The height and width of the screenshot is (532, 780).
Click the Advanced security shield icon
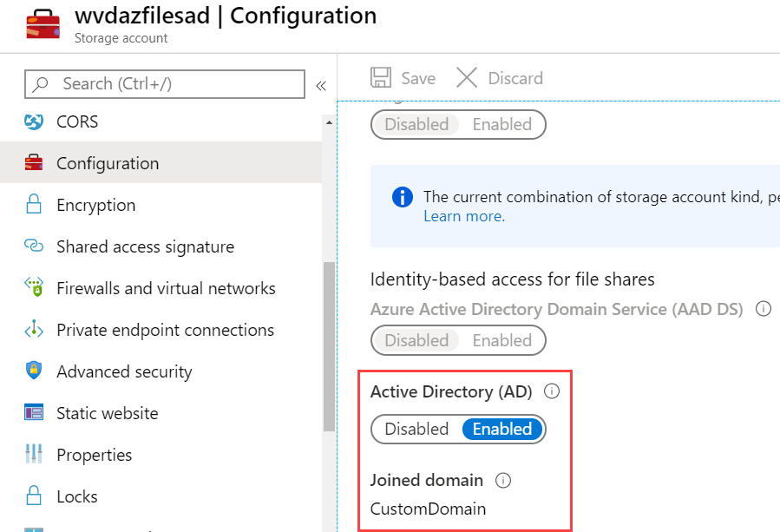click(x=34, y=371)
